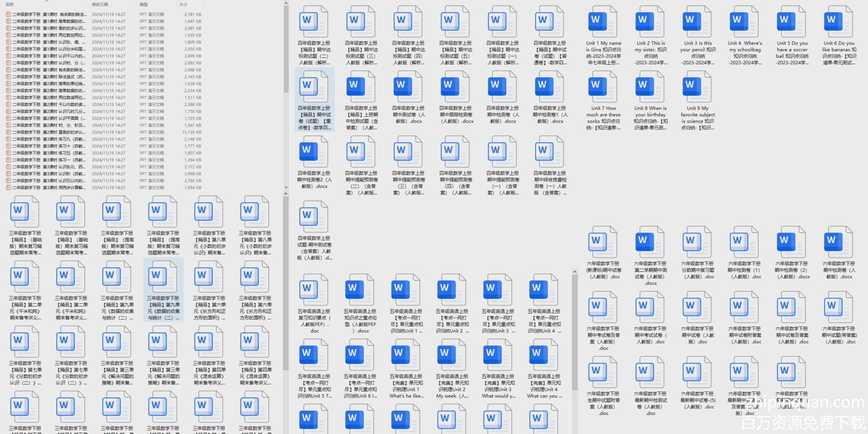The width and height of the screenshot is (868, 434).
Task: Open 六年级数学下册 期中试题(带答案) file
Action: 839,318
